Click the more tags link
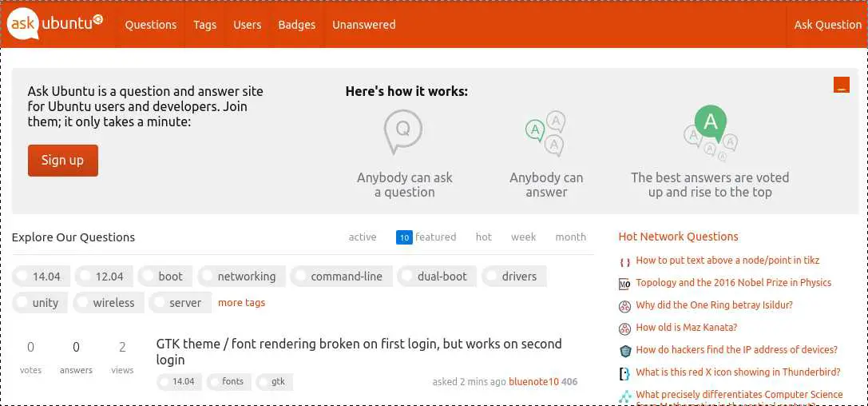Viewport: 868px width, 406px height. click(241, 302)
